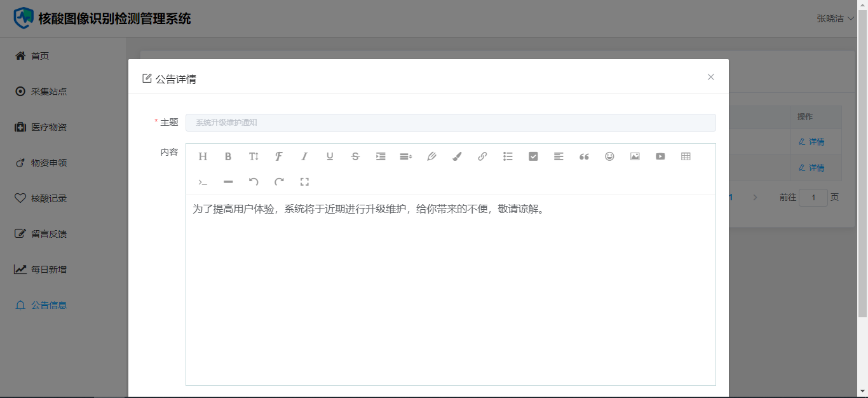This screenshot has width=868, height=398.
Task: Insert a bulleted list
Action: (508, 156)
